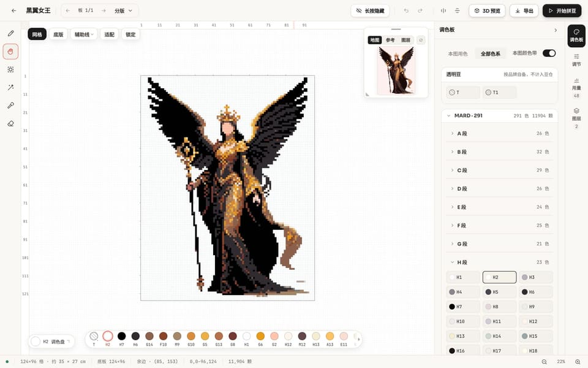Collapse the 调色板 panel with chevron
Screen dimensions: 588x368
pos(556,29)
